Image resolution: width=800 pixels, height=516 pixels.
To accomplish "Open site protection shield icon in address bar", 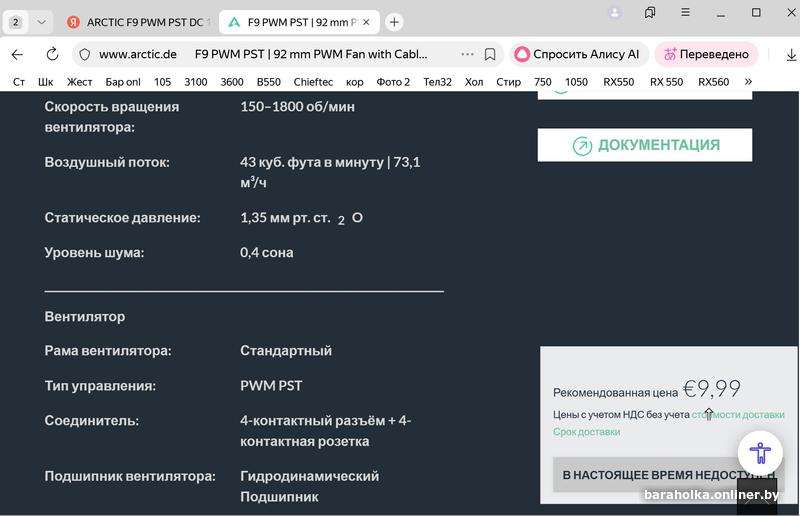I will click(x=85, y=54).
